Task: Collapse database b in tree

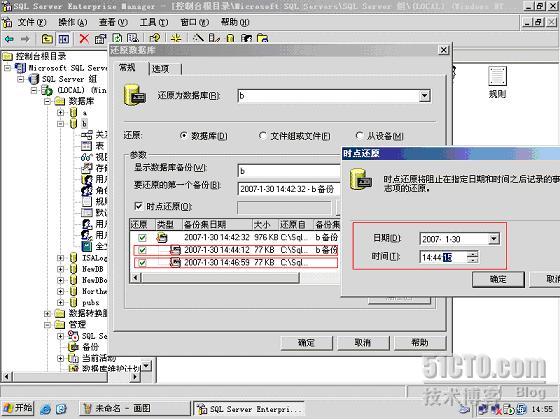Action: click(61, 124)
